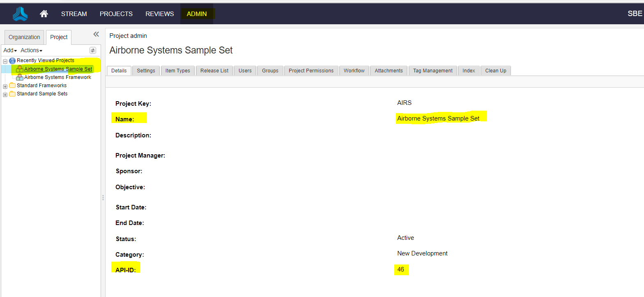
Task: Switch to the Organization tab
Action: click(x=24, y=37)
